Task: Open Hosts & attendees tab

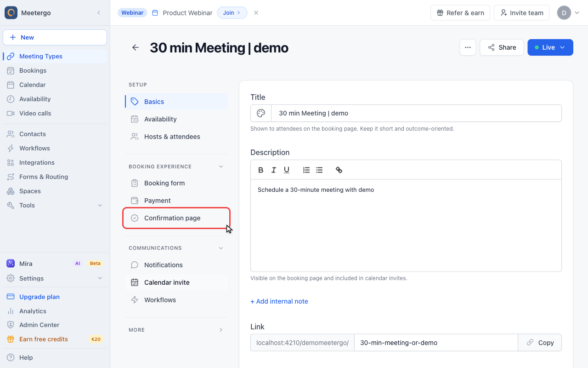Action: click(176, 137)
